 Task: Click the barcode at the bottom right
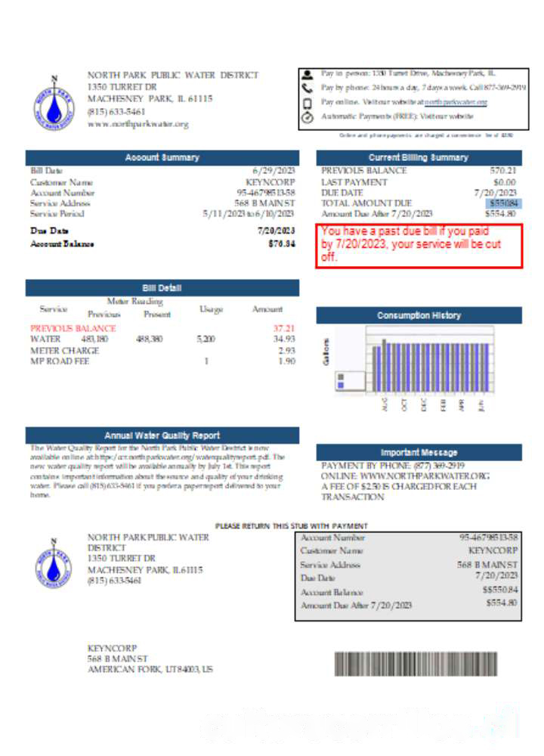pos(416,664)
